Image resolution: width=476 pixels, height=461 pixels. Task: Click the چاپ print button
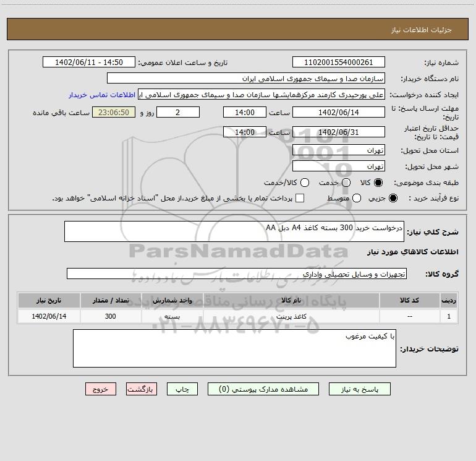182,389
